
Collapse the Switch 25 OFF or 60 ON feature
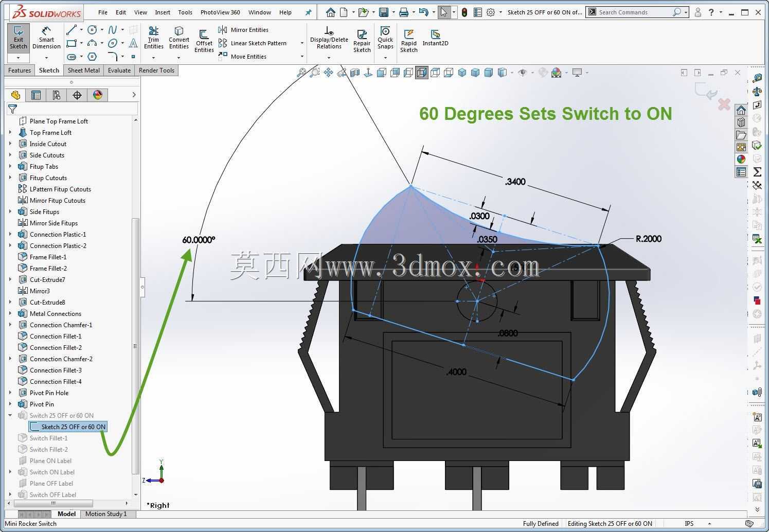(x=10, y=415)
